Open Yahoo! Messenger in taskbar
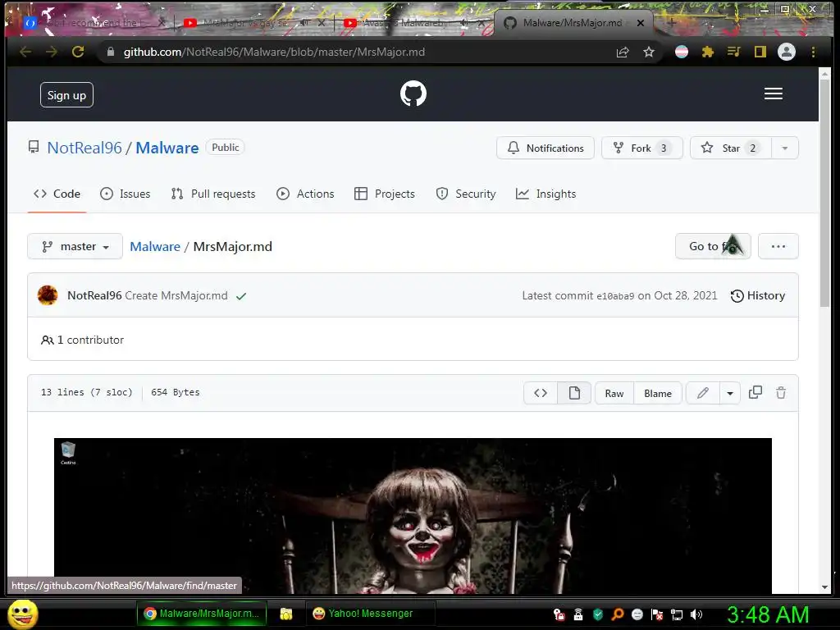Screen dimensions: 840x630 click(370, 614)
